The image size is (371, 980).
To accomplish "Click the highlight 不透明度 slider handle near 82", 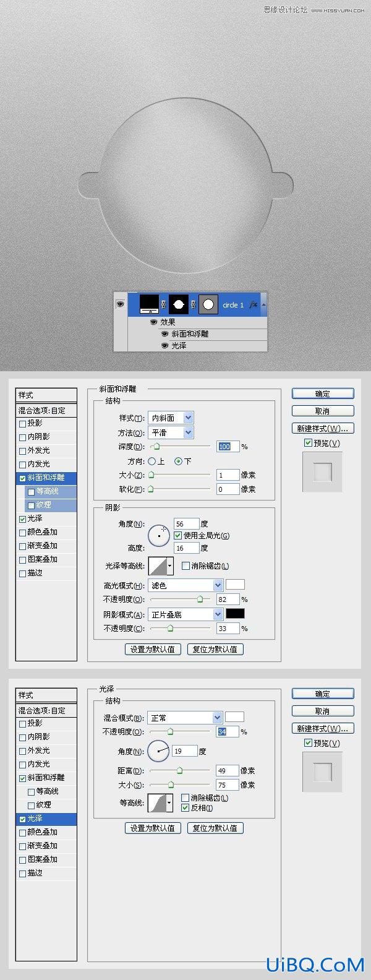I will 199,599.
